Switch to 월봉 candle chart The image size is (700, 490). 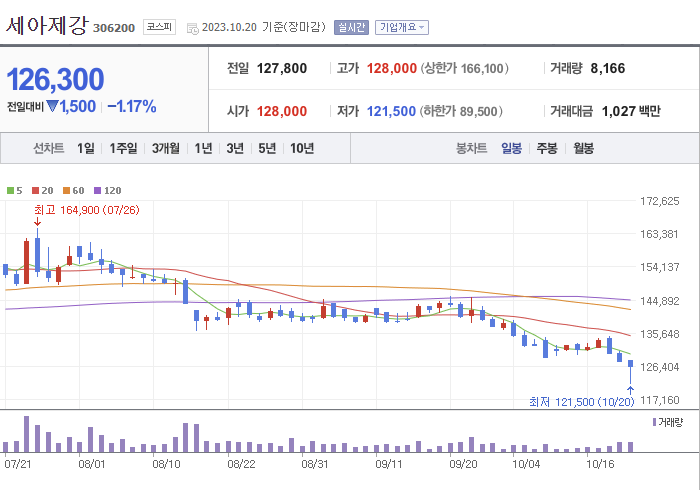tap(583, 148)
